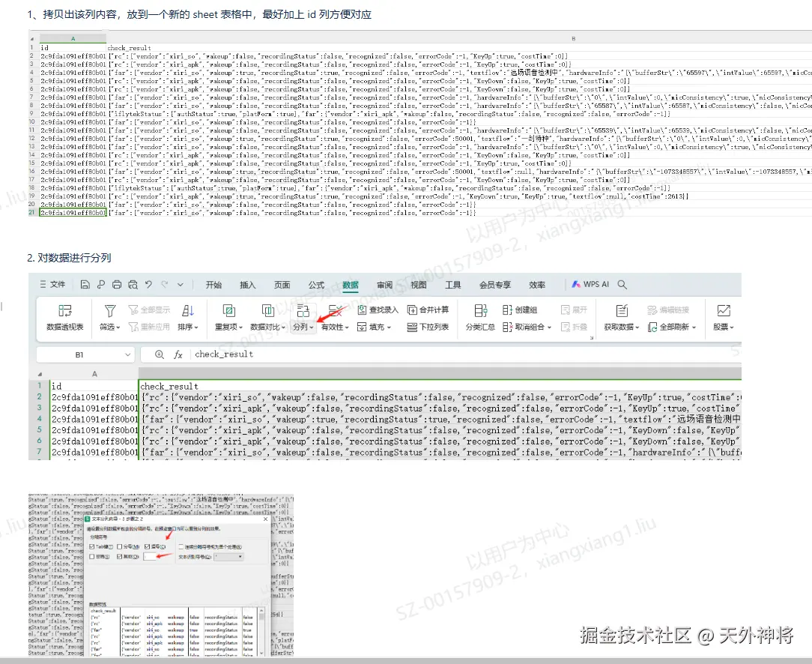Open the 筛选 filter dropdown
The height and width of the screenshot is (664, 812).
click(110, 317)
